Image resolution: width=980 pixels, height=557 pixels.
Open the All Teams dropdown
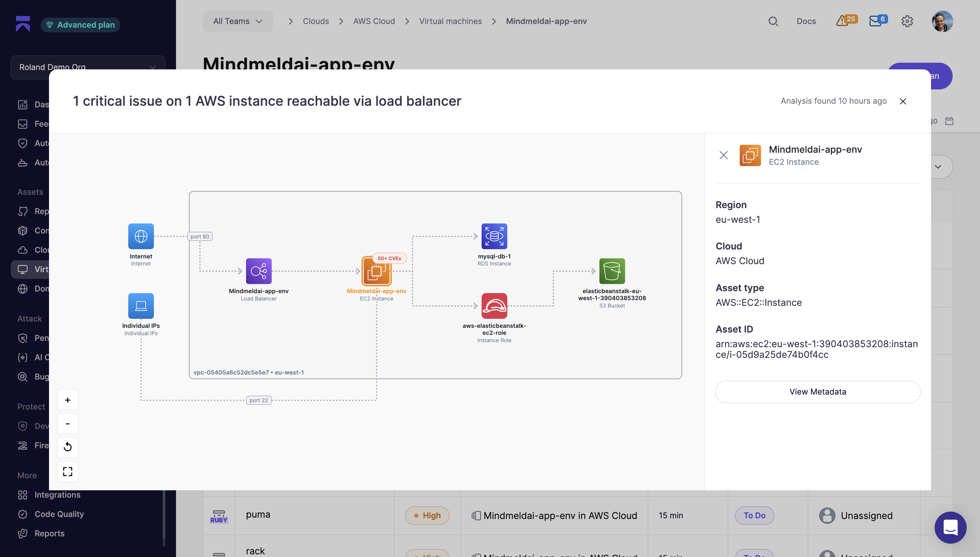click(238, 21)
